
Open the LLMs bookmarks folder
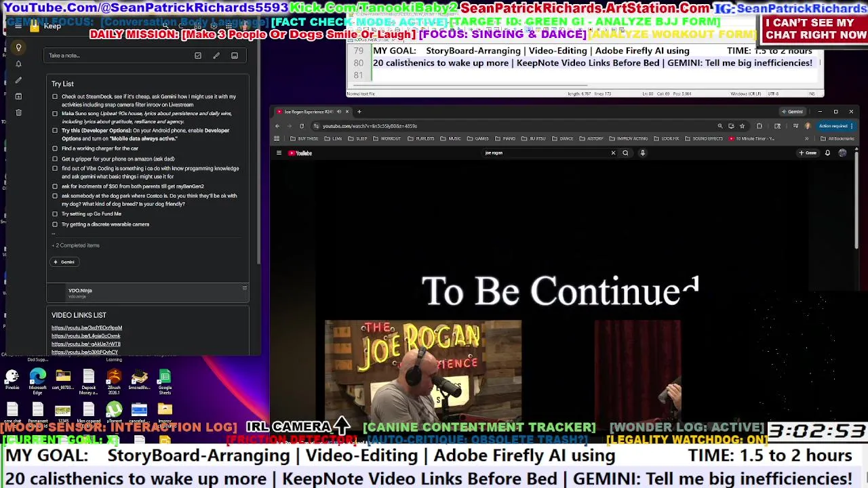click(334, 139)
